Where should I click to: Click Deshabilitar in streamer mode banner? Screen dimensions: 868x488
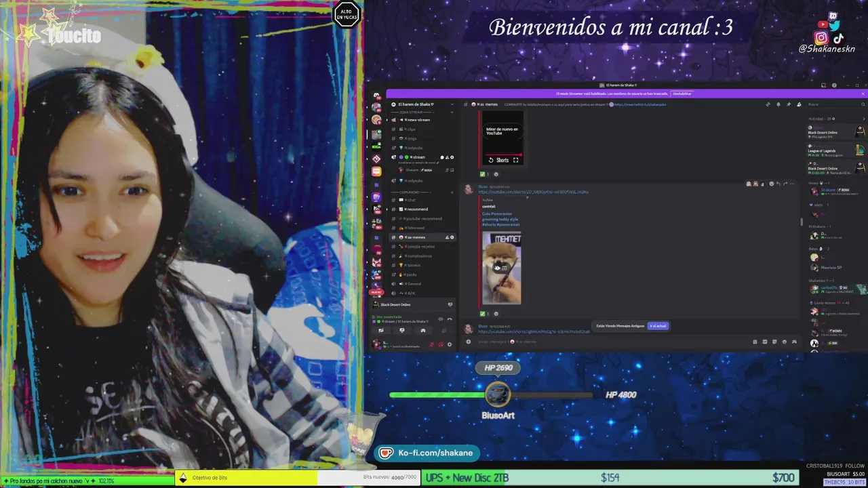(x=682, y=94)
